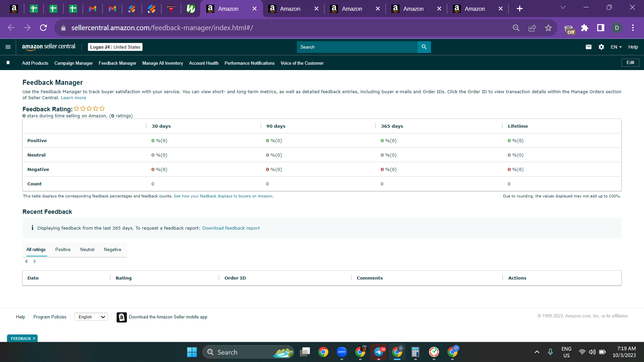Go to previous feedback page arrow
The height and width of the screenshot is (362, 644).
(26, 261)
